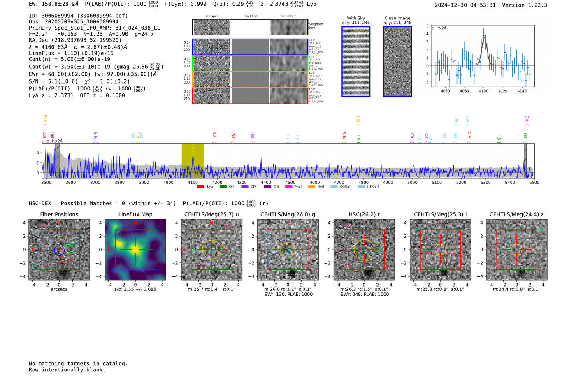576x392 pixels.
Task: Click the Gaussian fit peak in emission-line plot
Action: click(484, 37)
